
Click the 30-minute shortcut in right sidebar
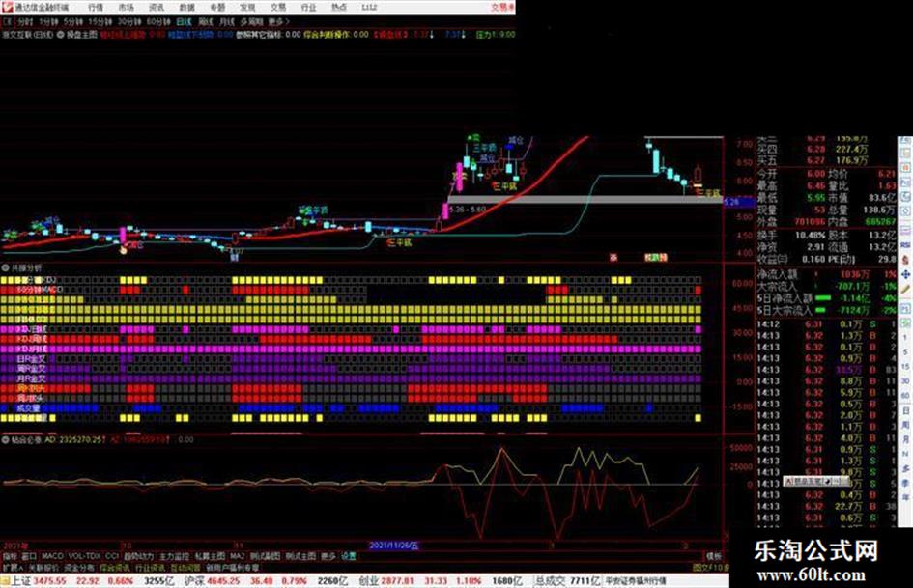(905, 381)
